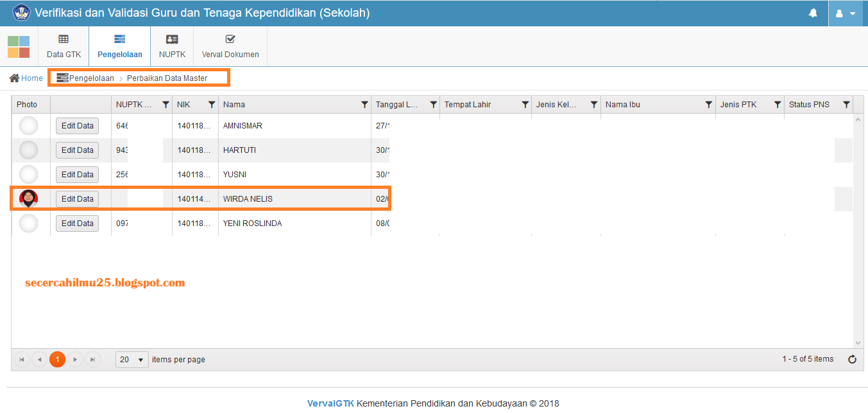The width and height of the screenshot is (868, 413).
Task: Filter the Tempat Lahir column
Action: 525,105
